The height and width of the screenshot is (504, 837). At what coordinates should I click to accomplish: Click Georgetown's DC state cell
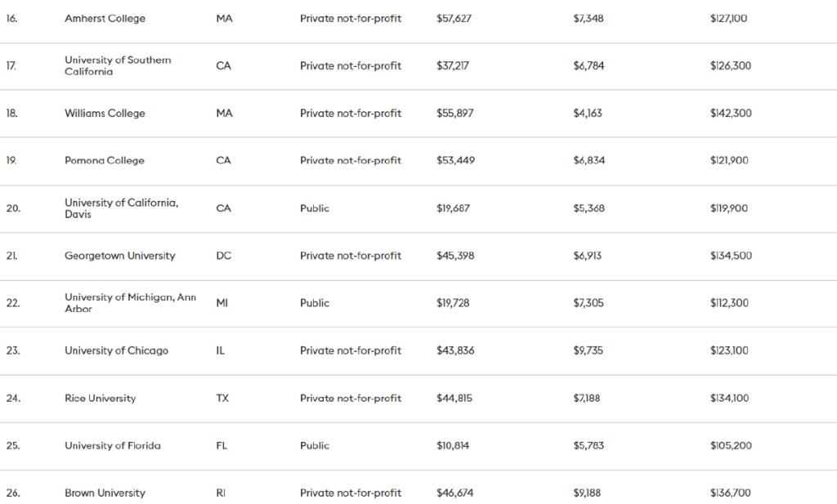click(223, 256)
